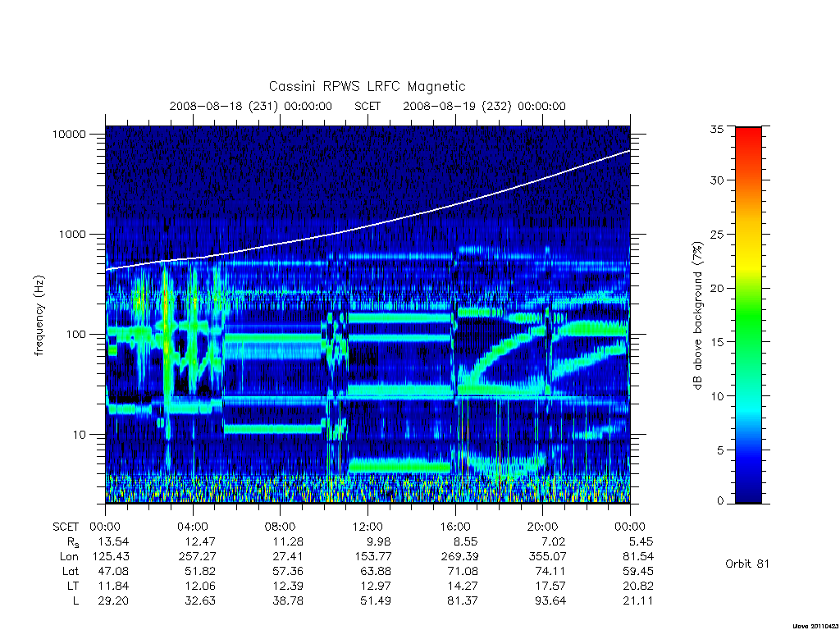Click the Lon value '81.54'
The image size is (840, 630).
(637, 557)
